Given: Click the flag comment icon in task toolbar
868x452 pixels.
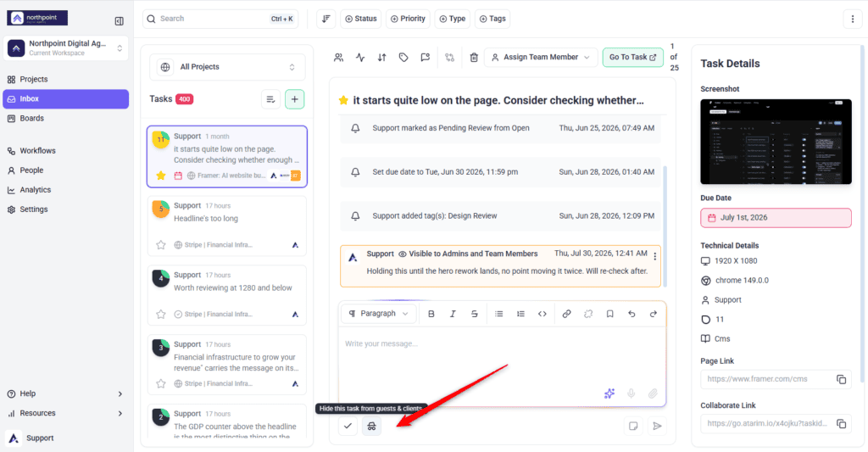Looking at the screenshot, I should 426,57.
